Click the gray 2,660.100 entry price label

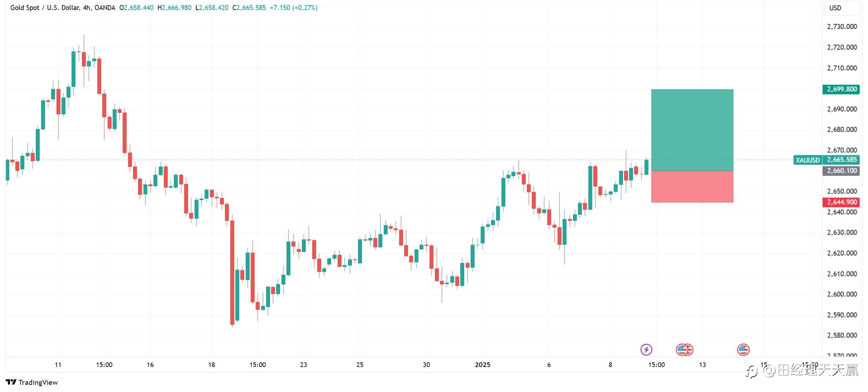click(841, 170)
